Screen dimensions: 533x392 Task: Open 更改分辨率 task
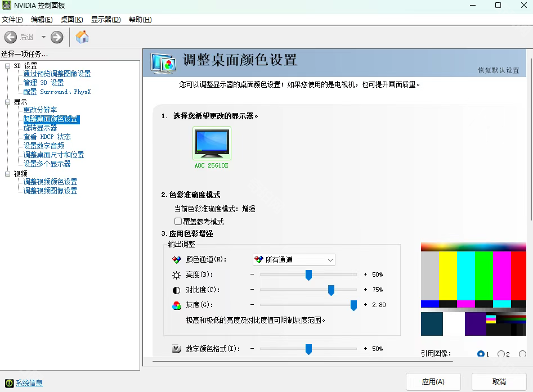[40, 110]
